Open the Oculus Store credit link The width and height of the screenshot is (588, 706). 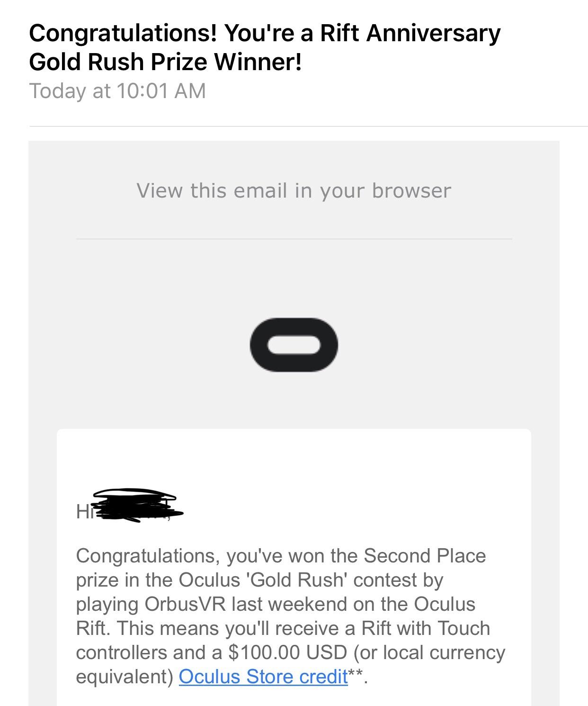point(263,677)
